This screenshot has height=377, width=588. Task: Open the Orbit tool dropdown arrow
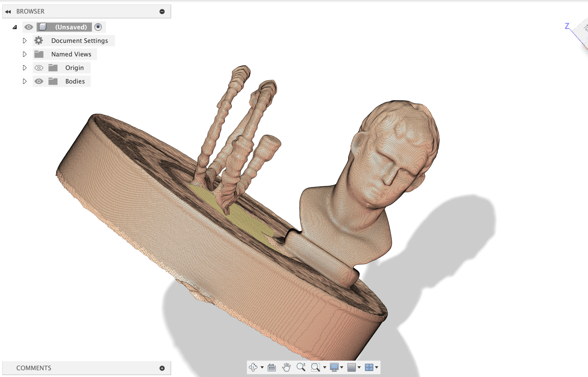pyautogui.click(x=262, y=367)
